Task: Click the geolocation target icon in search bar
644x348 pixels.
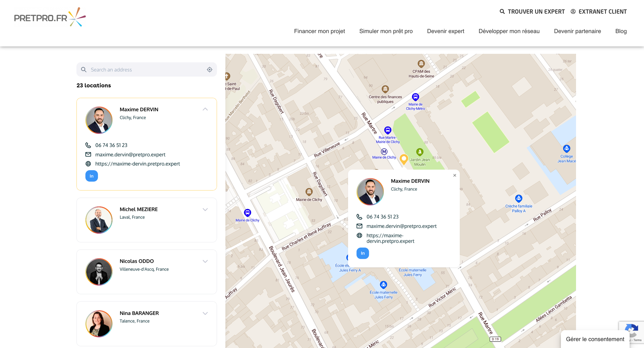Action: point(210,70)
